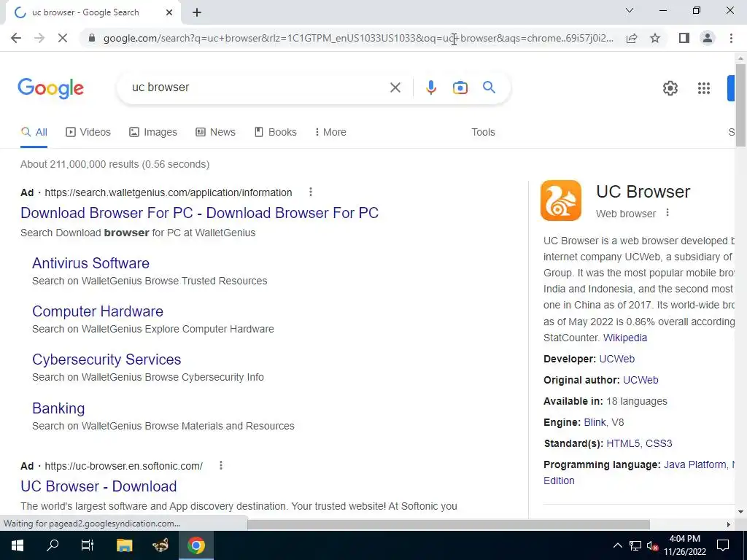The height and width of the screenshot is (560, 747).
Task: Open options for the Softonic ad
Action: click(220, 465)
